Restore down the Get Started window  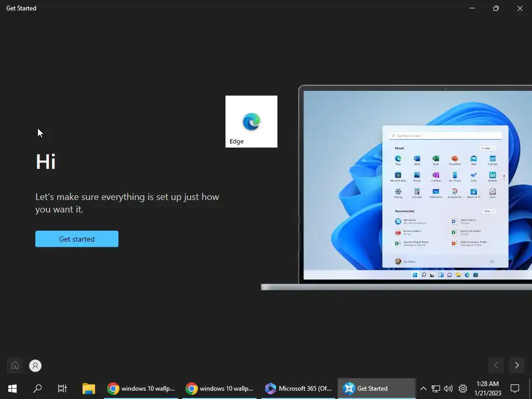tap(496, 8)
